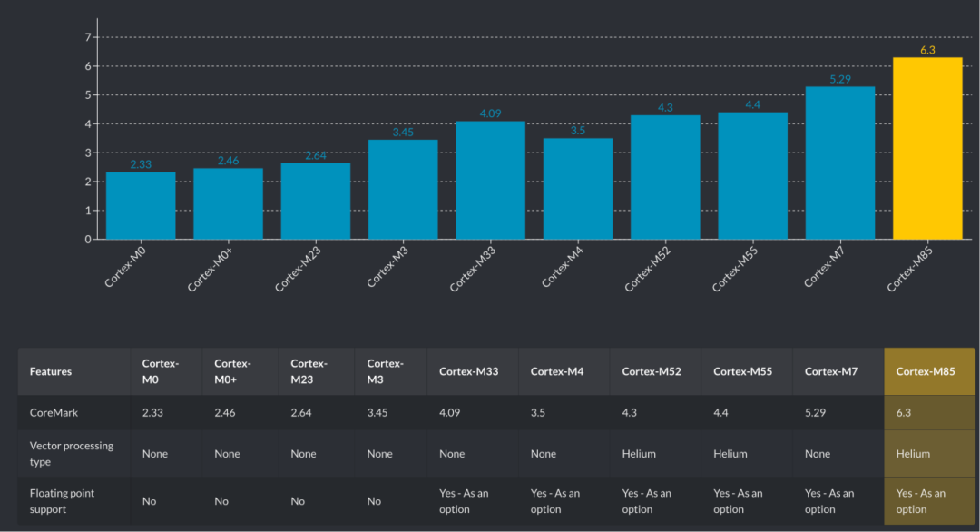Click the Cortex-M33 bar labeled 4.09
The width and height of the screenshot is (980, 532).
(x=491, y=180)
